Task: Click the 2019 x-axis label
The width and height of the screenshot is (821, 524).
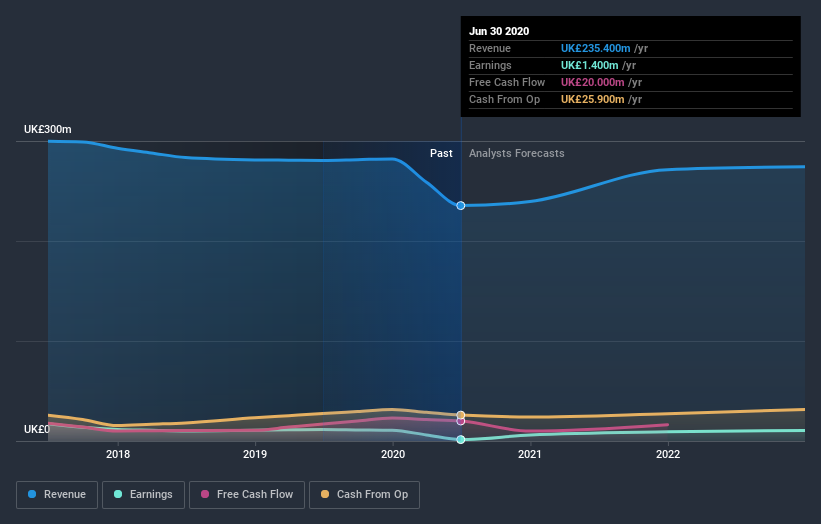Action: (255, 454)
